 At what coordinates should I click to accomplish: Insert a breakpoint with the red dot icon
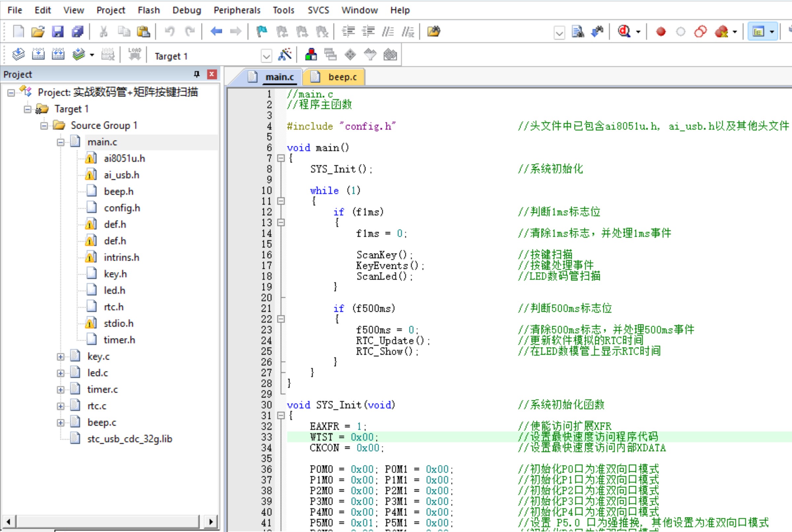pyautogui.click(x=661, y=32)
